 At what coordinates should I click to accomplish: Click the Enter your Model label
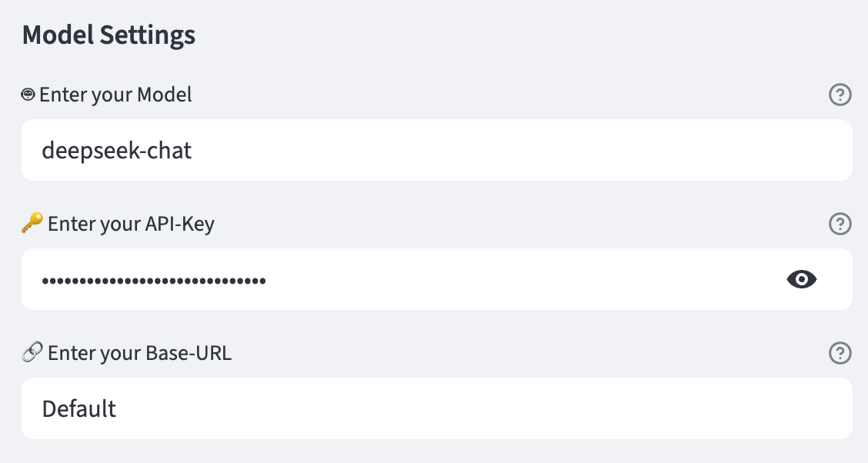(115, 95)
